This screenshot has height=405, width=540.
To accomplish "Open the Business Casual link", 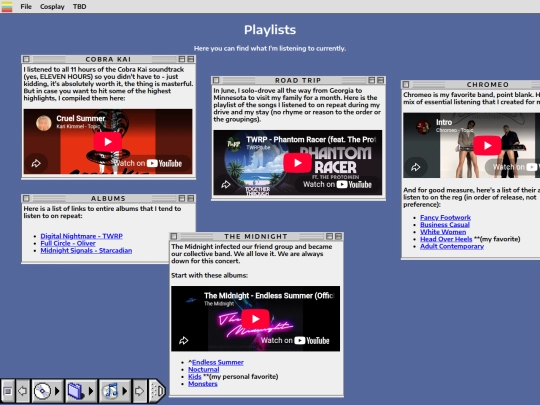I will point(445,225).
